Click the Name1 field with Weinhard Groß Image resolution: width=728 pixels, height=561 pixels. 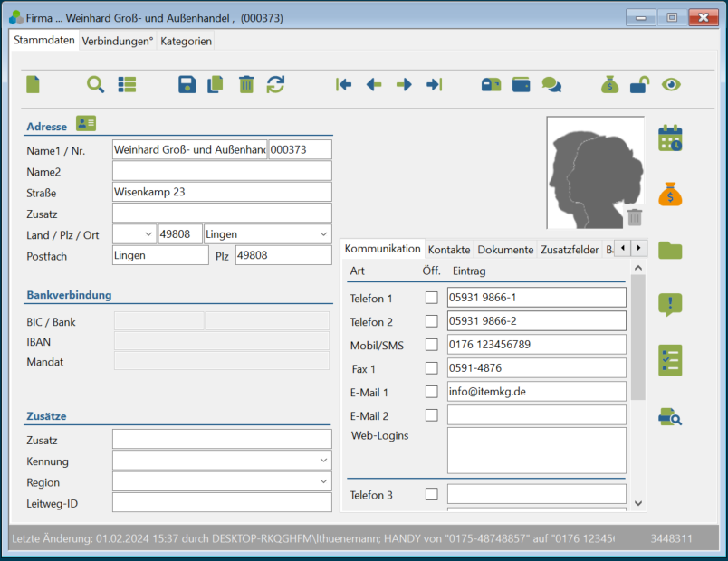(x=189, y=149)
